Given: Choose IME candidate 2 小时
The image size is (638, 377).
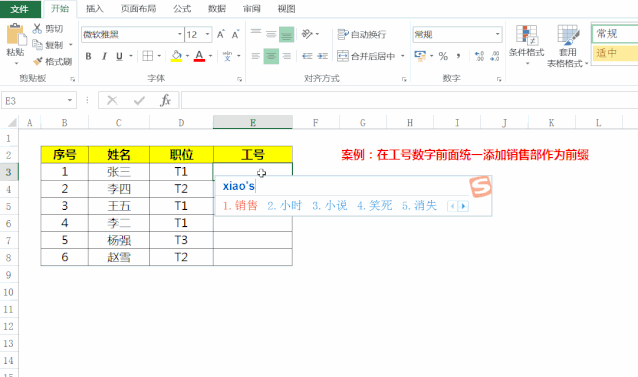Looking at the screenshot, I should point(285,206).
